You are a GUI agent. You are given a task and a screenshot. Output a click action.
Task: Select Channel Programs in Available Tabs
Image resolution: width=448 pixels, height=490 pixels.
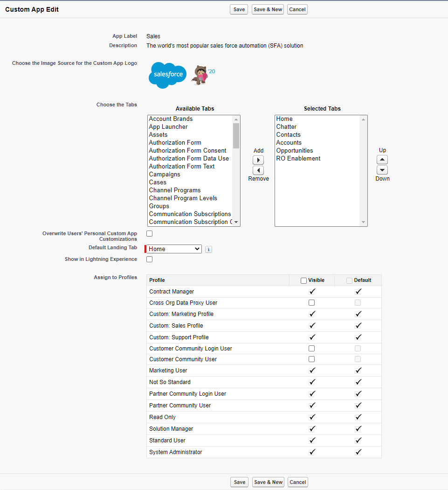pos(190,190)
